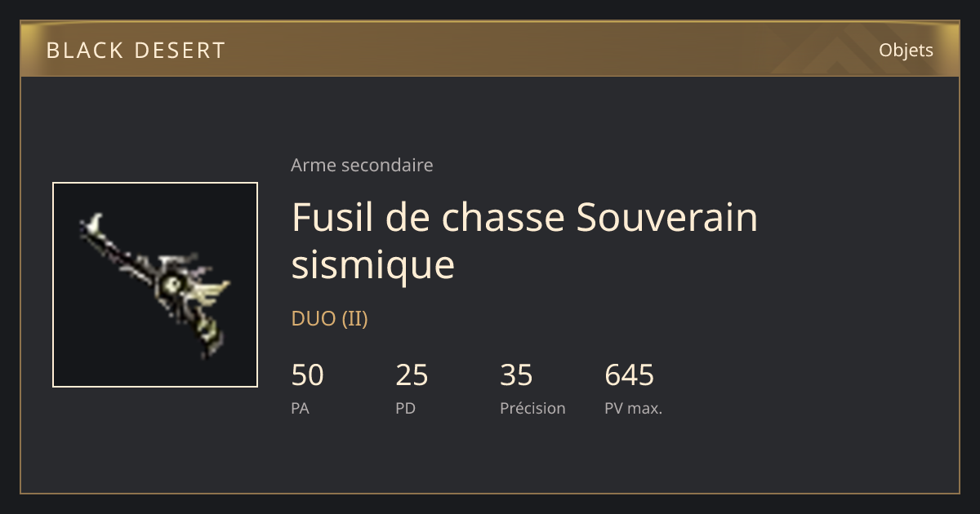
Task: Click the 35 Précision value
Action: [516, 375]
